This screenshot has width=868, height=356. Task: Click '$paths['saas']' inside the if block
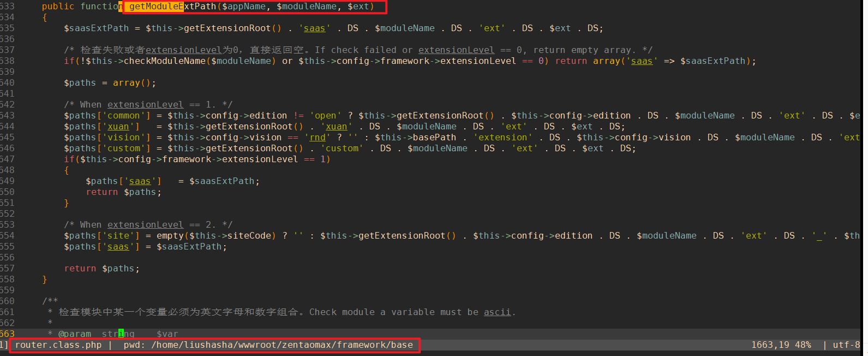pyautogui.click(x=124, y=181)
